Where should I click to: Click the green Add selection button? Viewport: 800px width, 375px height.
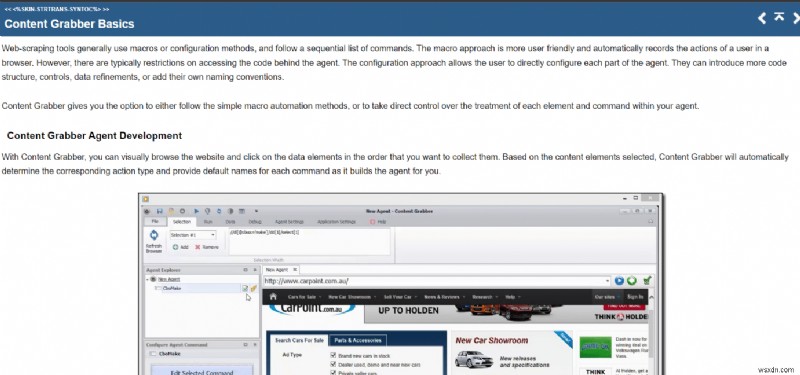coord(180,247)
